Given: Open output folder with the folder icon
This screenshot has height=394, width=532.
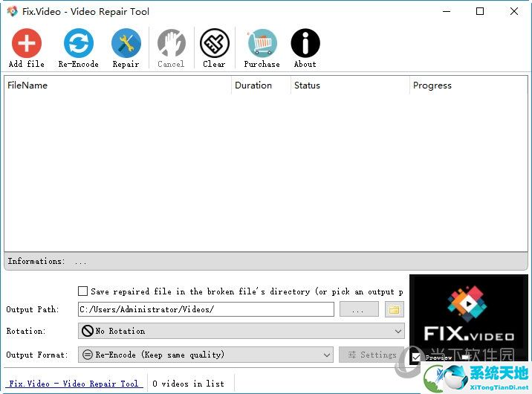Looking at the screenshot, I should (394, 309).
